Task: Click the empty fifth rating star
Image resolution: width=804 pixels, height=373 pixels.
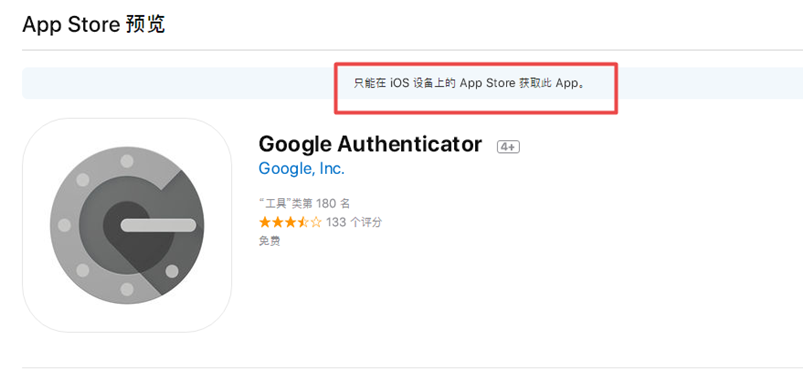Action: (x=316, y=222)
